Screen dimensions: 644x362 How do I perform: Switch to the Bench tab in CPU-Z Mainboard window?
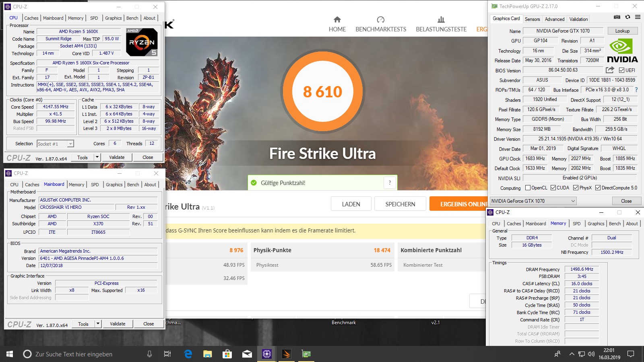coord(133,185)
